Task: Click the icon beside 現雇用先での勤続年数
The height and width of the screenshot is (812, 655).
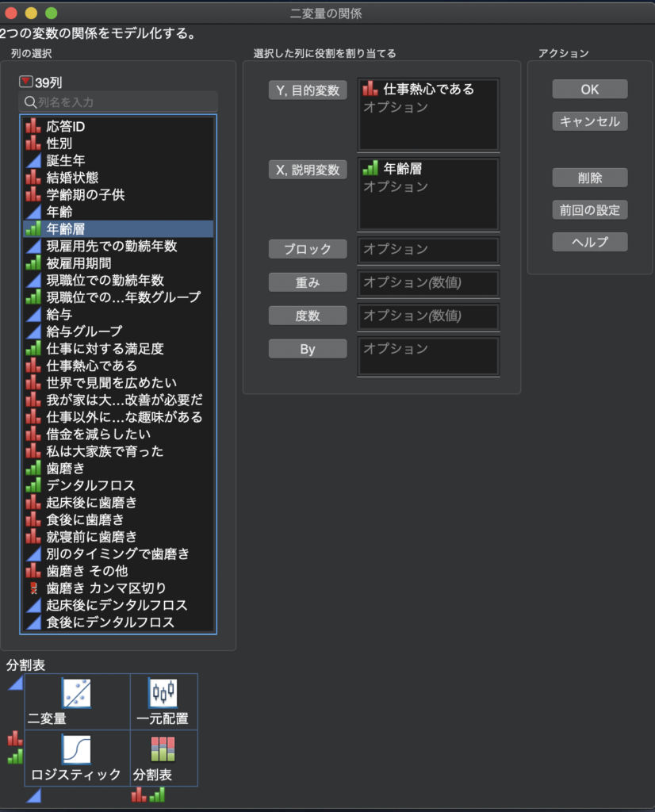Action: tap(33, 246)
